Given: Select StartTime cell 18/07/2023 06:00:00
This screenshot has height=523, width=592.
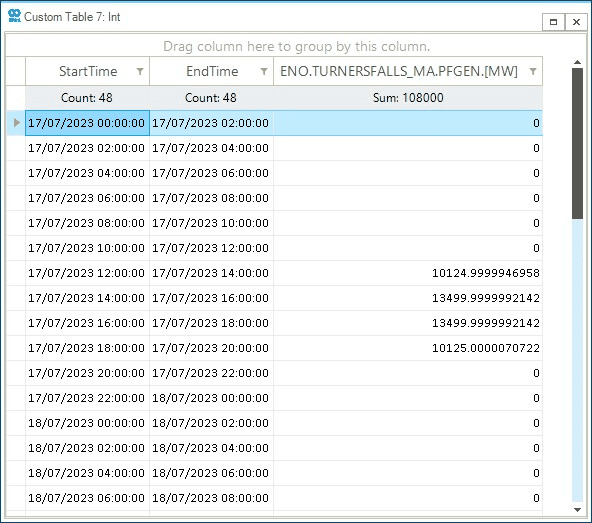Looking at the screenshot, I should tap(87, 498).
